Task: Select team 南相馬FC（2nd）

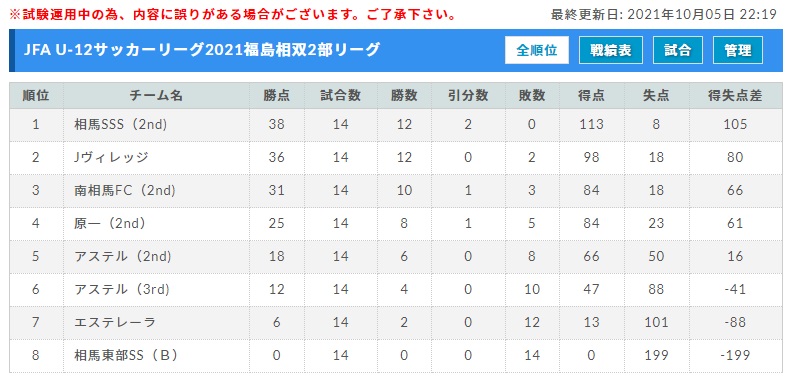Action: coord(125,191)
